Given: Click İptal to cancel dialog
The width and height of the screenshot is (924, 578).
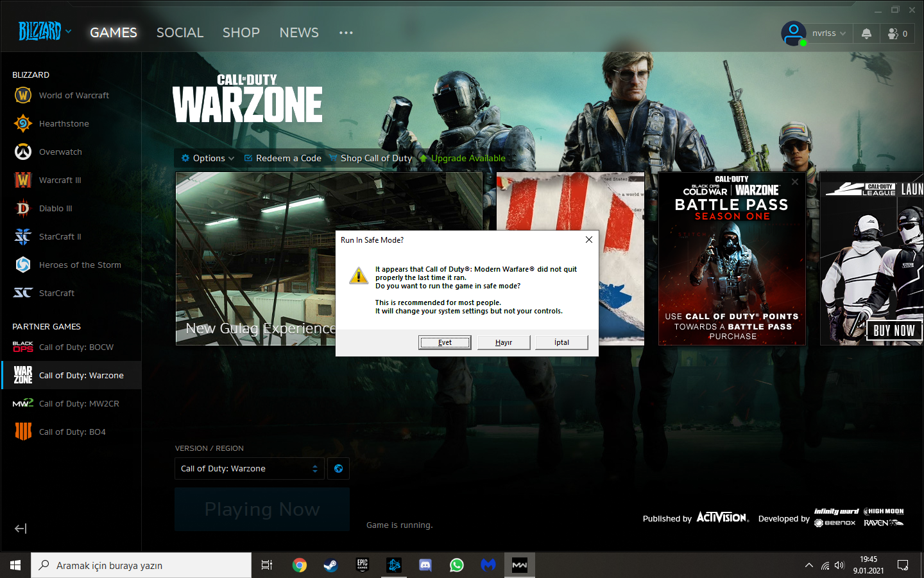Looking at the screenshot, I should (x=561, y=342).
